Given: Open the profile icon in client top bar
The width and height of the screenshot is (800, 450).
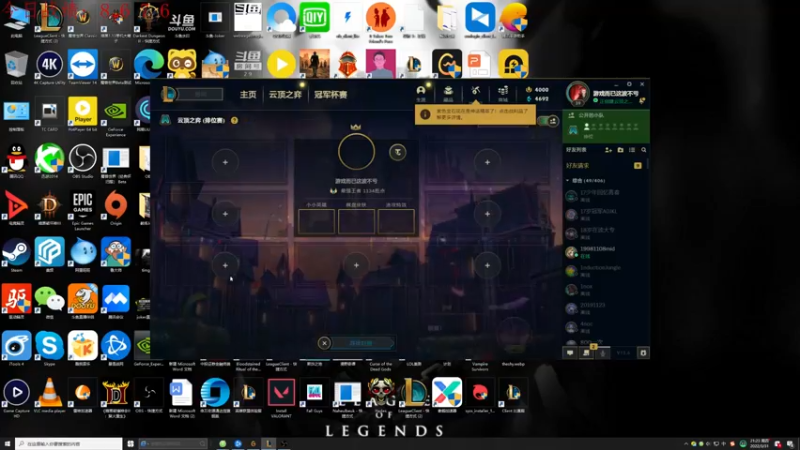Looking at the screenshot, I should (x=421, y=93).
